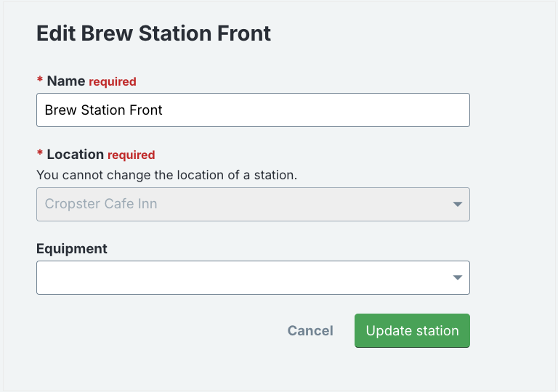
Task: Click the Name field label
Action: coord(66,81)
